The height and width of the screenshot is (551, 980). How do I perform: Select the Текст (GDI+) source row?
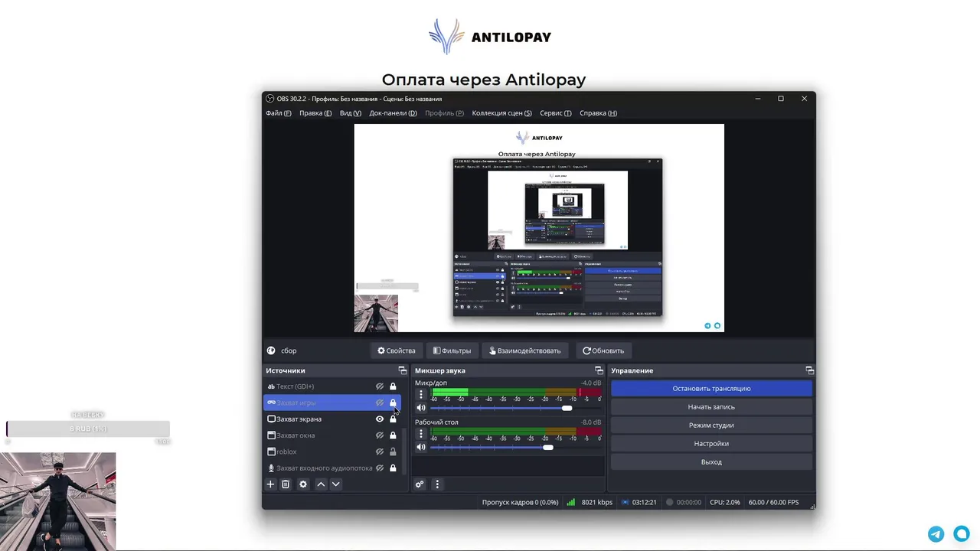(x=332, y=386)
